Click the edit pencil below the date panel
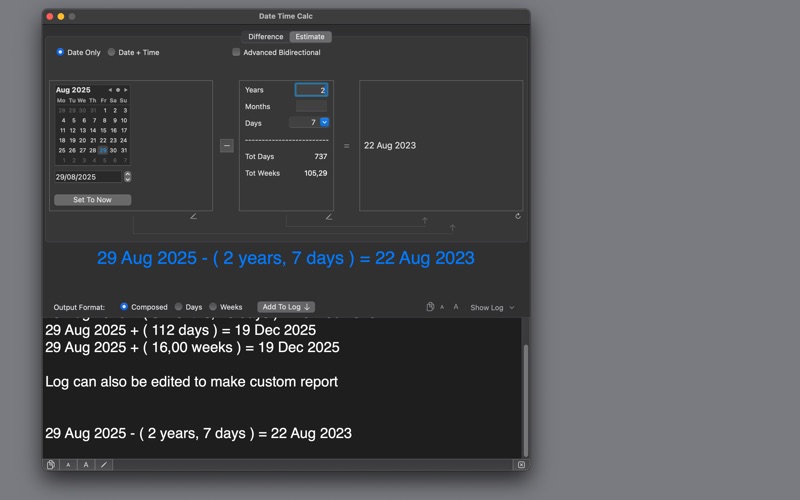 coord(193,216)
